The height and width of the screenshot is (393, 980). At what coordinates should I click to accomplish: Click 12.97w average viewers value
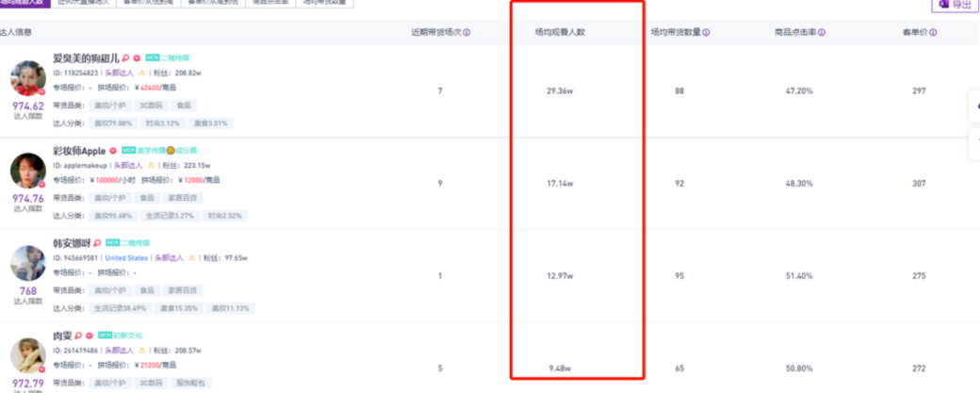click(x=560, y=276)
